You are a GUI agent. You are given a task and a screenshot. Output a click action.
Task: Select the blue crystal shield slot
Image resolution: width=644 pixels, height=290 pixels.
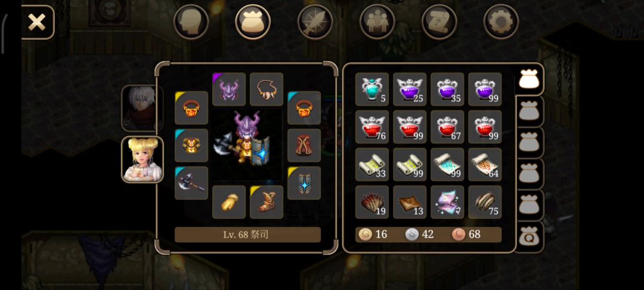[304, 183]
